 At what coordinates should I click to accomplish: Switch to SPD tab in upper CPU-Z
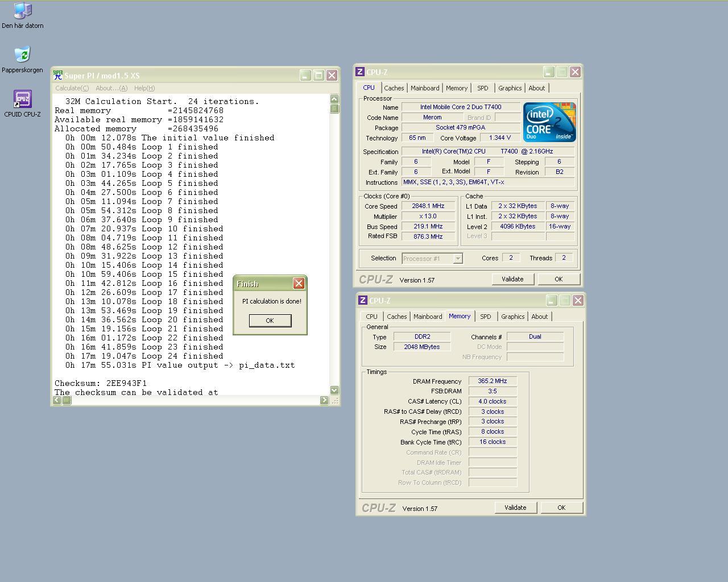tap(482, 88)
